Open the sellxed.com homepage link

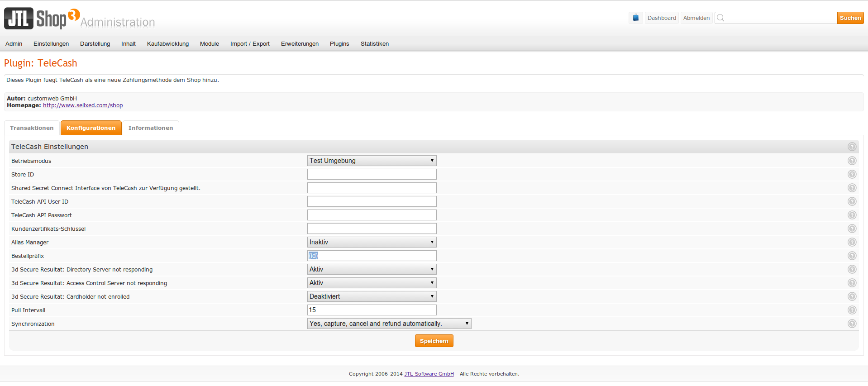pos(83,105)
